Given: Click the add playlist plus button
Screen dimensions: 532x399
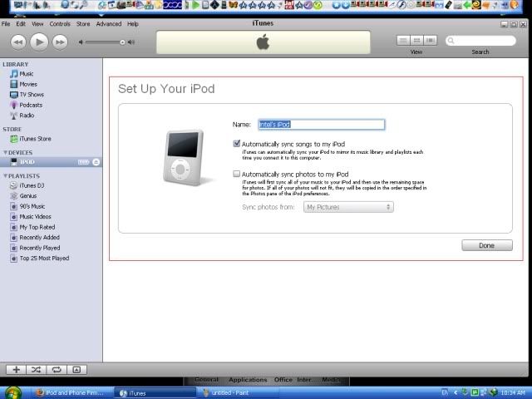Looking at the screenshot, I should click(16, 368).
